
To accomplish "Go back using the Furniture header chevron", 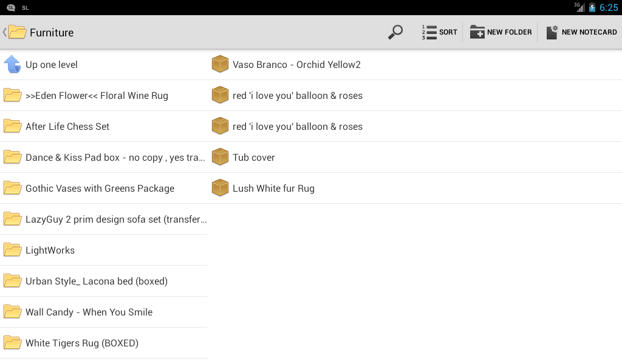I will pyautogui.click(x=5, y=32).
